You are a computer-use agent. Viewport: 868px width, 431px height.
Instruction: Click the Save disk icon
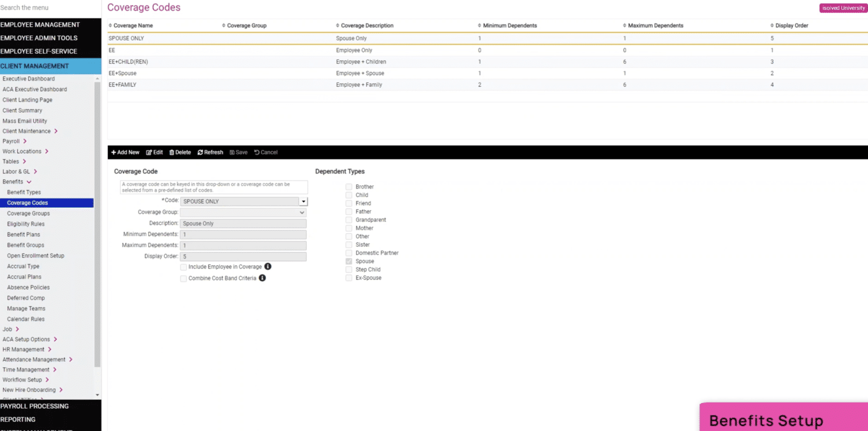[x=234, y=152]
